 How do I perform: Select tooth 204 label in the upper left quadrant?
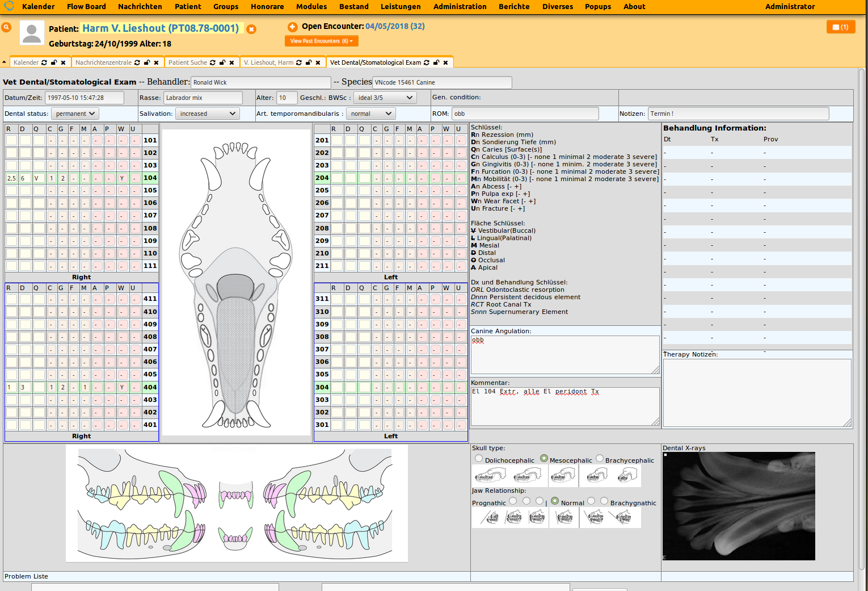click(x=322, y=178)
